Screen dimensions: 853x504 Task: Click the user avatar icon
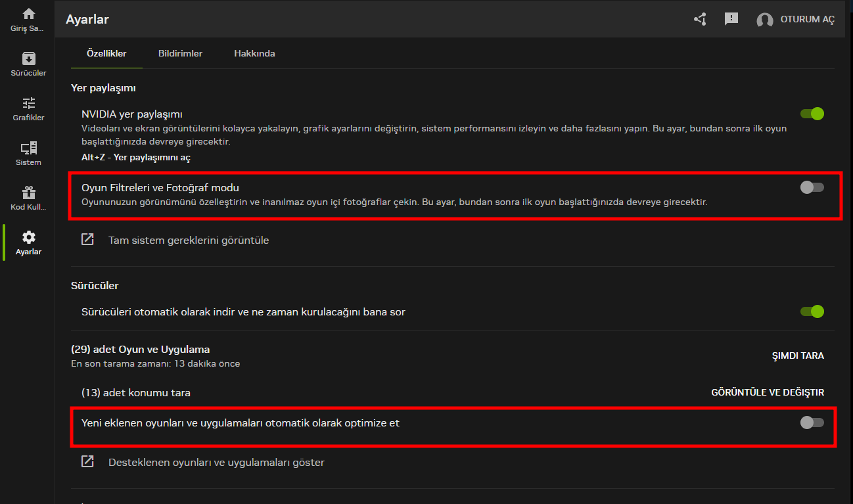coord(764,20)
